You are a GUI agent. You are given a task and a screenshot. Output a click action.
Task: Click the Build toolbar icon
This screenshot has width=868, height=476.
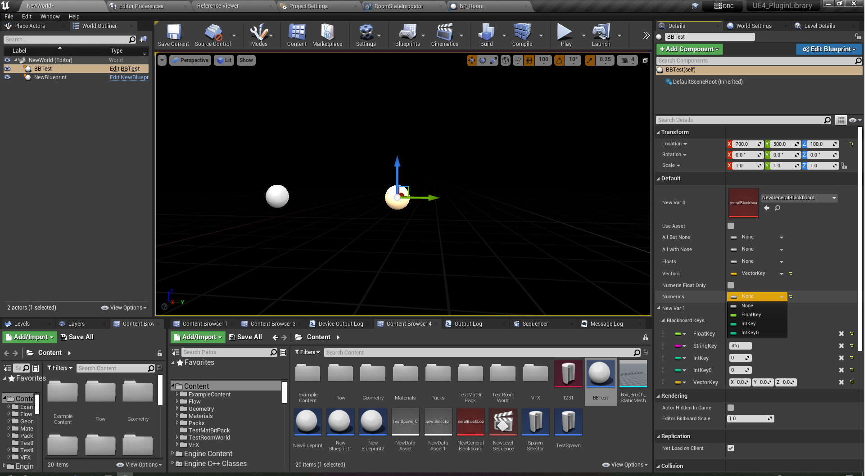[x=487, y=35]
